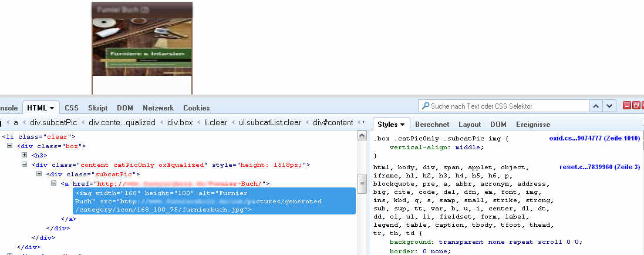Open the Styles tab dropdown menu
The image size is (644, 255).
403,125
